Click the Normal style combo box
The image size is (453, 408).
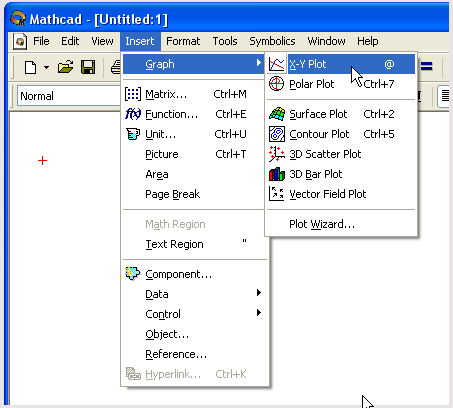[x=69, y=96]
